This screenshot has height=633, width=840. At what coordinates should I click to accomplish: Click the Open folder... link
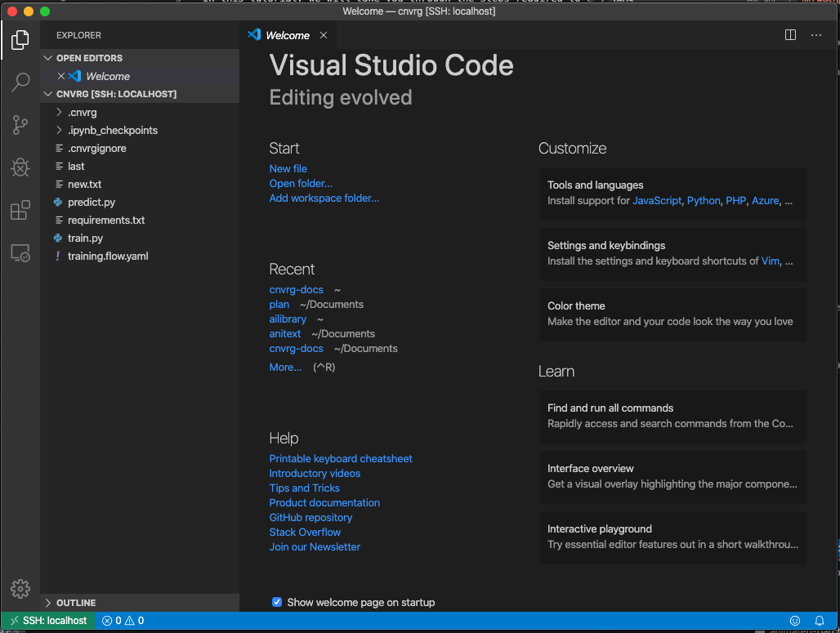pos(301,183)
